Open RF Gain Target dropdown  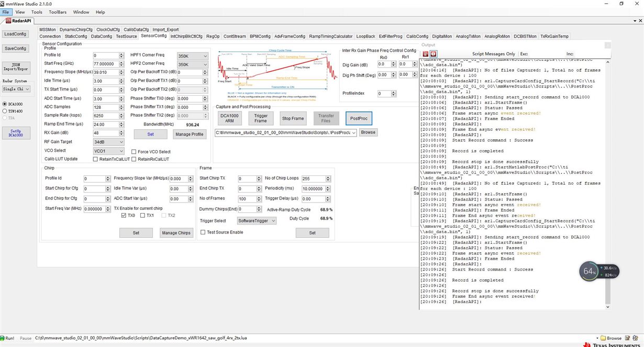108,142
